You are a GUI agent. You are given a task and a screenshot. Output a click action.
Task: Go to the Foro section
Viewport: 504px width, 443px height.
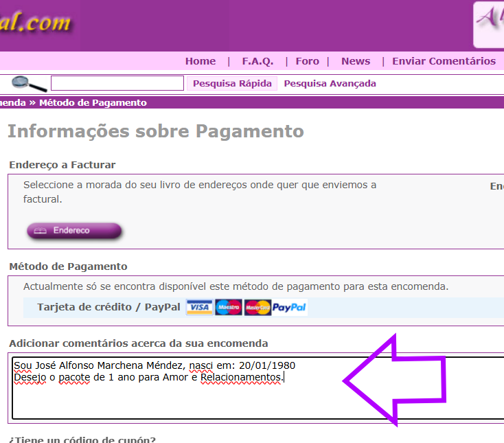point(307,61)
